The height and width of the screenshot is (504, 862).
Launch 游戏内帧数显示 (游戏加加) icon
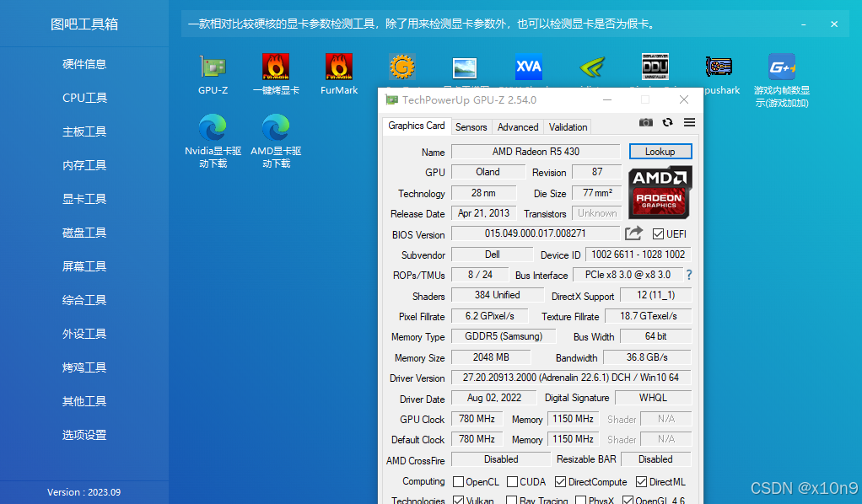782,67
